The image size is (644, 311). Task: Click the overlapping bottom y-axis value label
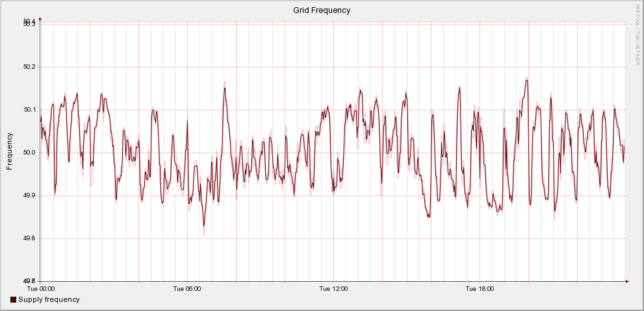29,280
